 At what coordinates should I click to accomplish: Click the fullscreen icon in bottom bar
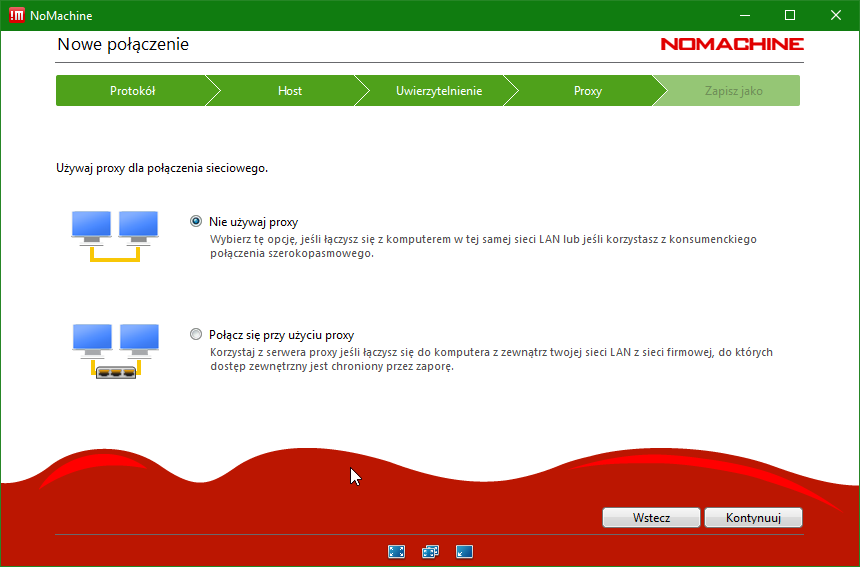tap(396, 551)
